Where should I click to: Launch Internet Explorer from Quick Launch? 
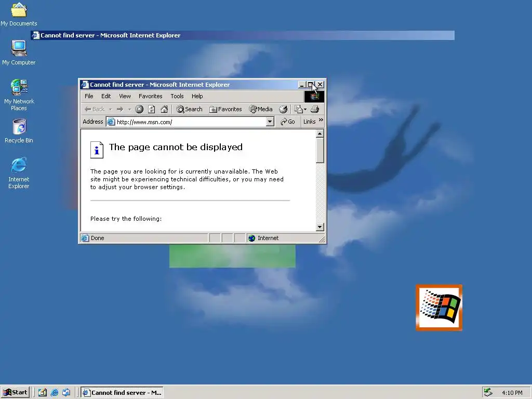tap(54, 393)
